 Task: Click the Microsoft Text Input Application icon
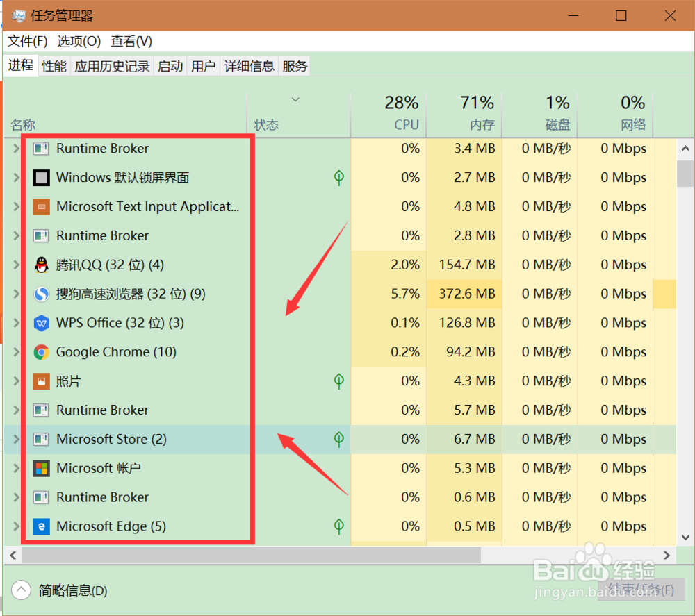(x=41, y=207)
